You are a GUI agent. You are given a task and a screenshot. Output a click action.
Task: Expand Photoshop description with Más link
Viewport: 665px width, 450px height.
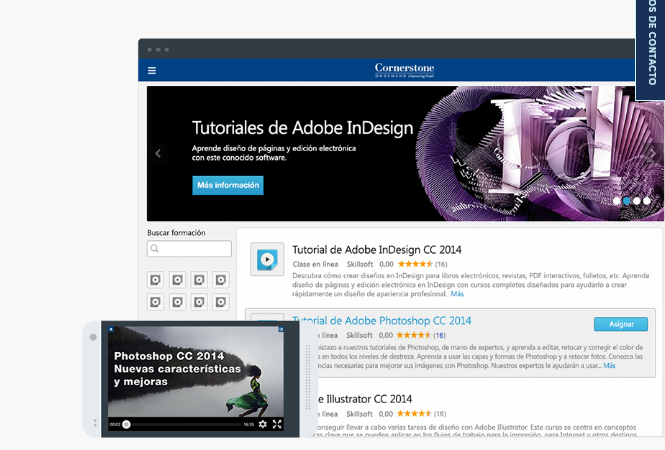tap(609, 366)
